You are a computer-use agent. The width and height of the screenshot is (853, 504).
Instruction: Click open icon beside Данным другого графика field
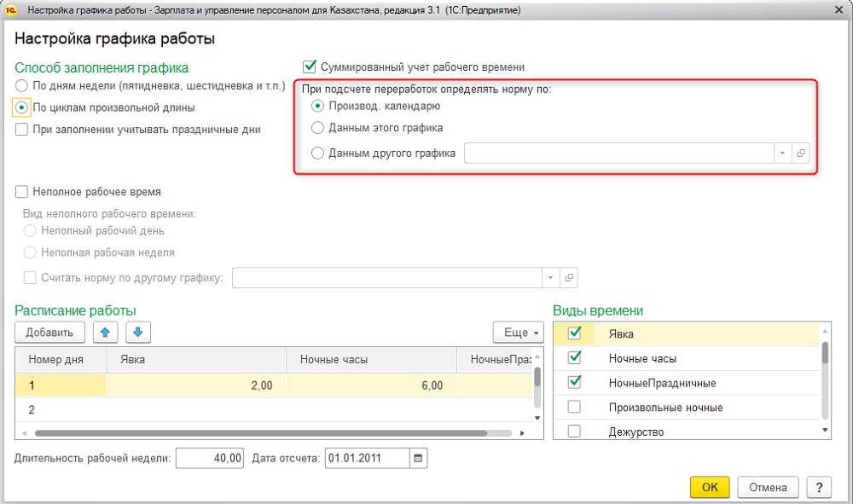801,154
